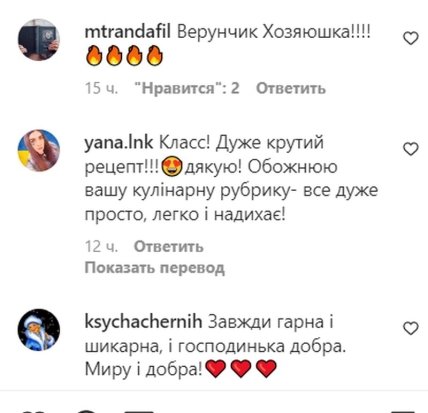Click the fire emojis in mtrandafil's comment
This screenshot has height=413, width=428.
124,56
